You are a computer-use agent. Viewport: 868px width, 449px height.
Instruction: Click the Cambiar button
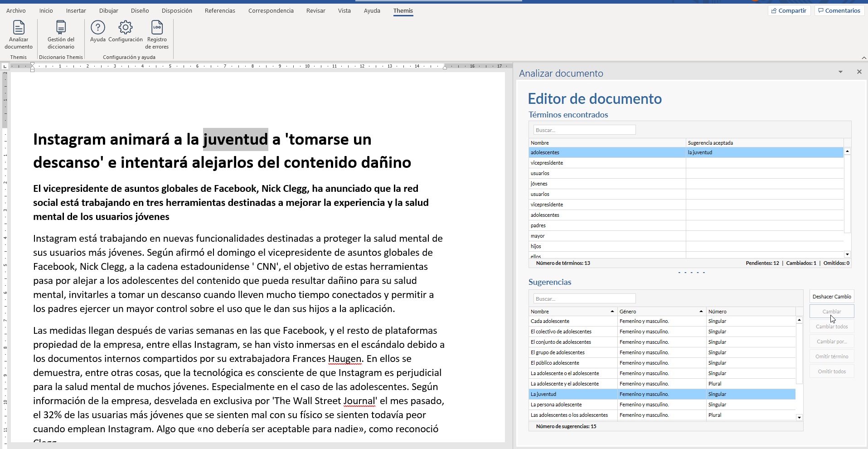coord(831,312)
